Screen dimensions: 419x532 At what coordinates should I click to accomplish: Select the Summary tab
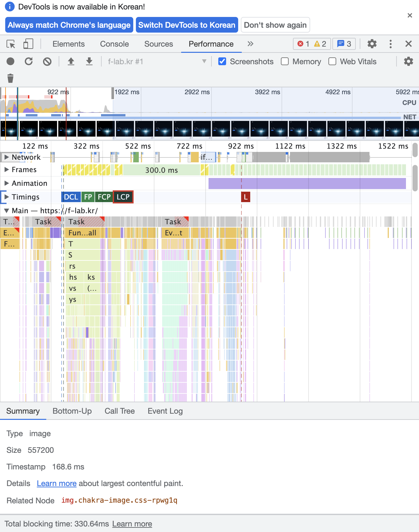[x=23, y=411]
